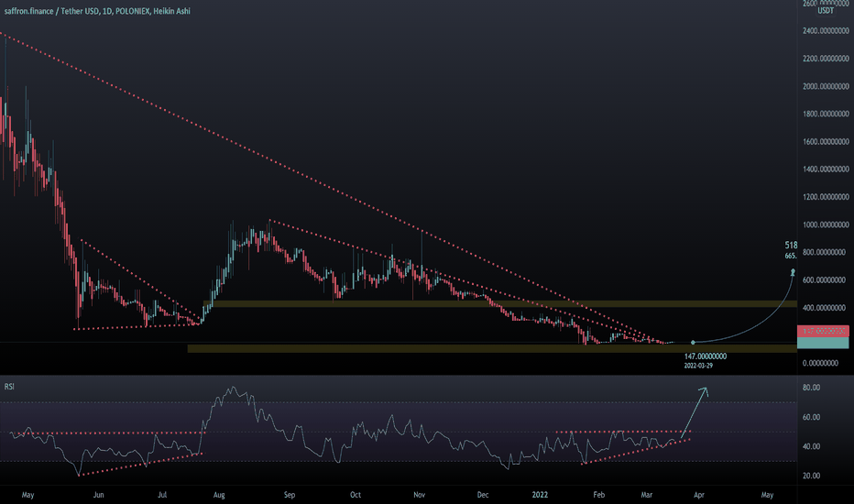Click the Oct label on the time axis
This screenshot has height=504, width=854.
tap(356, 495)
